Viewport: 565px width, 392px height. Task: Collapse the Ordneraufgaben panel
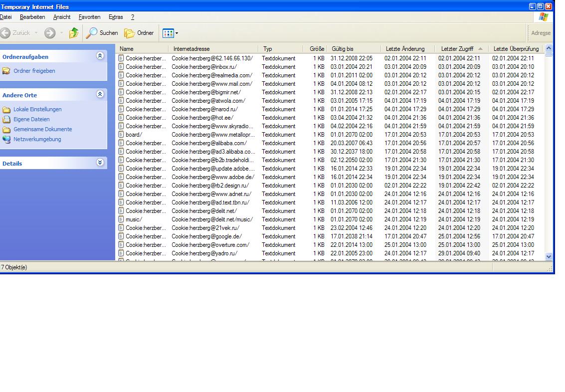tap(100, 56)
